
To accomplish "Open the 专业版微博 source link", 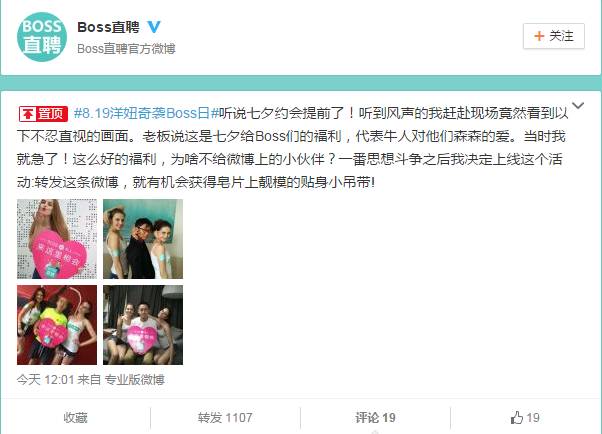I will 135,380.
